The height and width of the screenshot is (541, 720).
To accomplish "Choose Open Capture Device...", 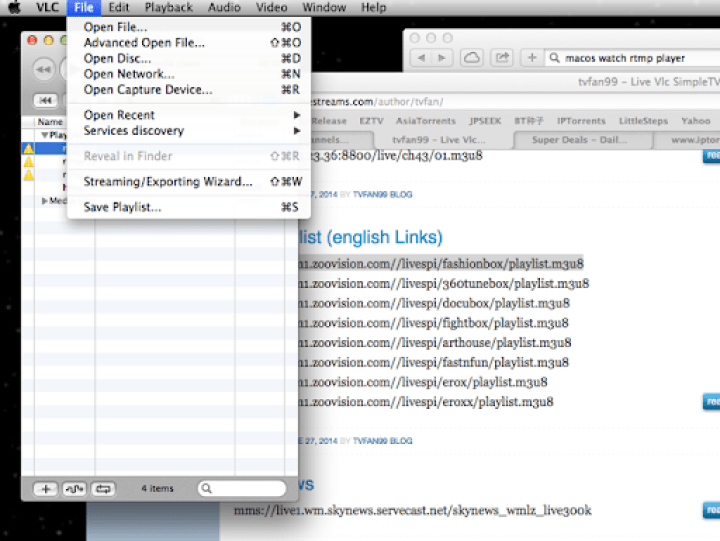I will pos(189,90).
